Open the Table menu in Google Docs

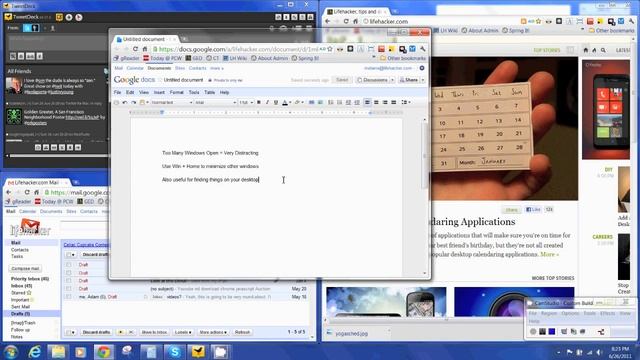point(209,93)
